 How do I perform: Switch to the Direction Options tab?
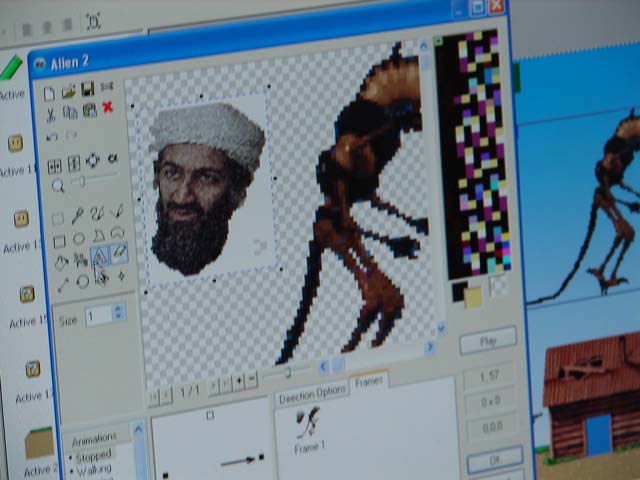311,391
